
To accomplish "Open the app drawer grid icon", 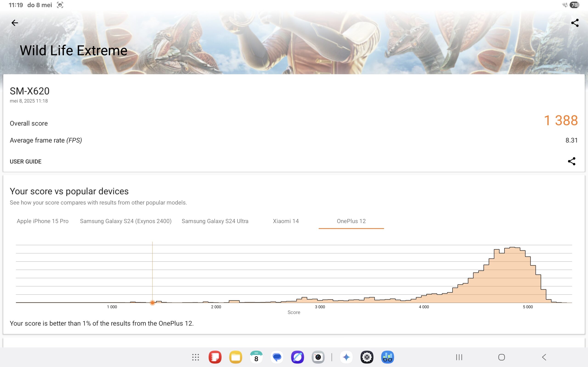I will (195, 357).
